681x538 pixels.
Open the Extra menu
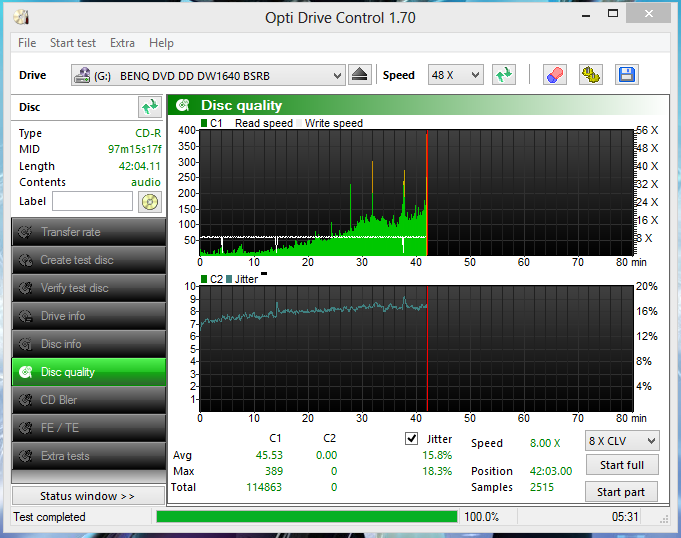(x=122, y=43)
